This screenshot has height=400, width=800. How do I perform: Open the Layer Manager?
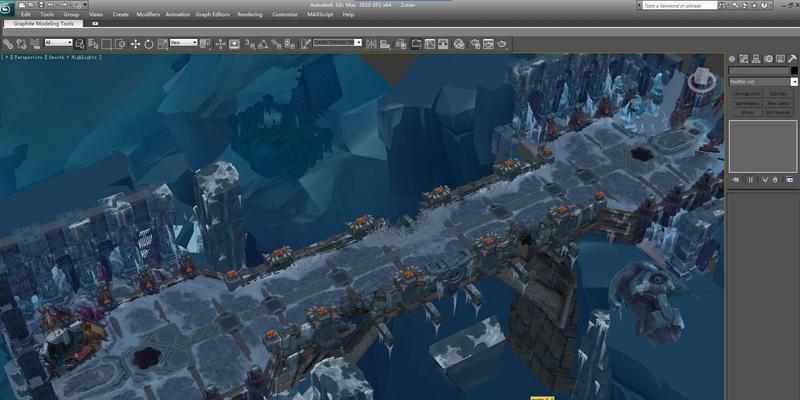point(401,44)
